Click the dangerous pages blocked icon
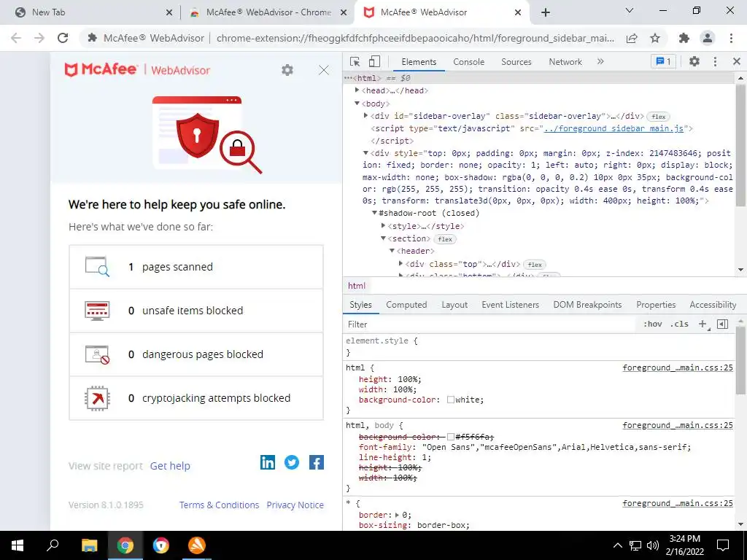Viewport: 747px width, 560px height. (97, 354)
